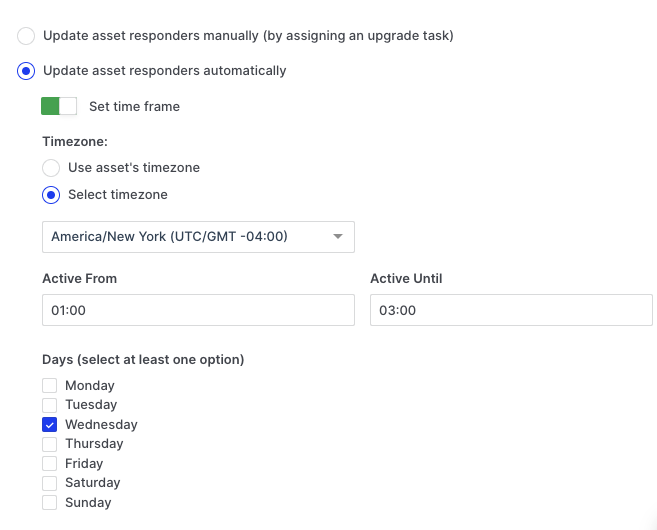Image resolution: width=657 pixels, height=530 pixels.
Task: Click the Active From time field
Action: point(198,310)
